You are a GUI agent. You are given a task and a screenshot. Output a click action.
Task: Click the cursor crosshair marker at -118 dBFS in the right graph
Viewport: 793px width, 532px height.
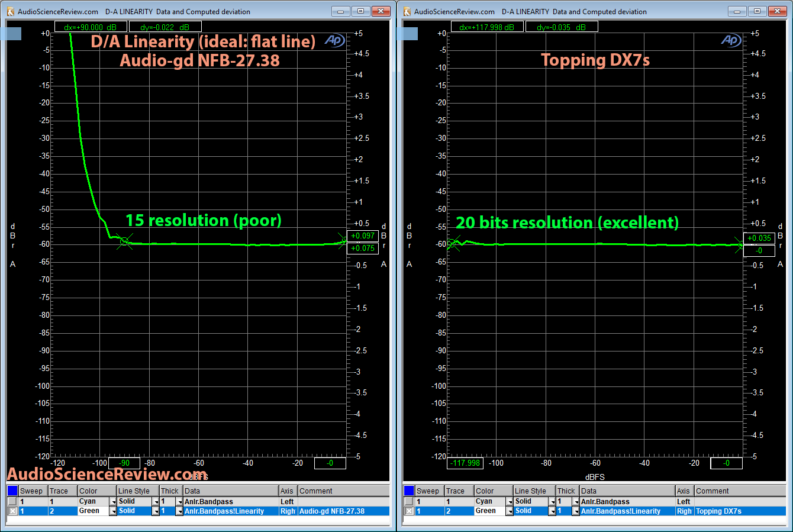453,243
